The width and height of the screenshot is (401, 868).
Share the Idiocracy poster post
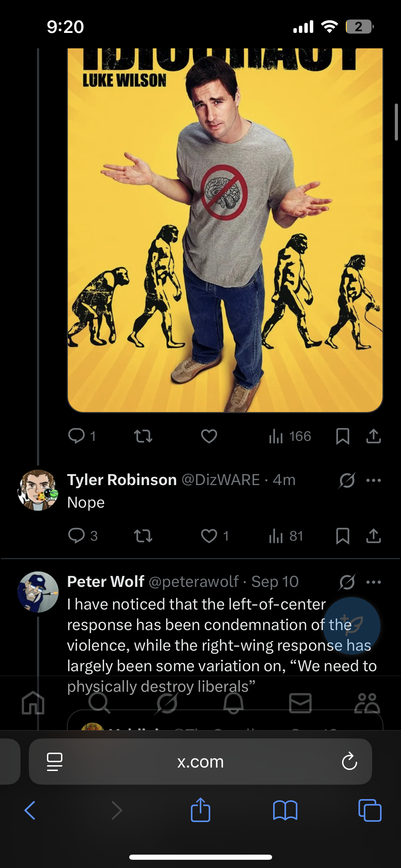pyautogui.click(x=373, y=436)
